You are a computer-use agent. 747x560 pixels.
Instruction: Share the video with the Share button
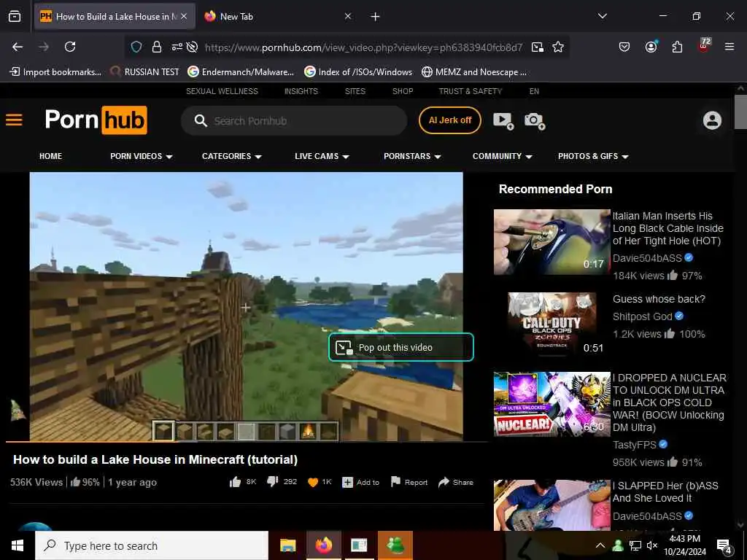[x=456, y=483]
